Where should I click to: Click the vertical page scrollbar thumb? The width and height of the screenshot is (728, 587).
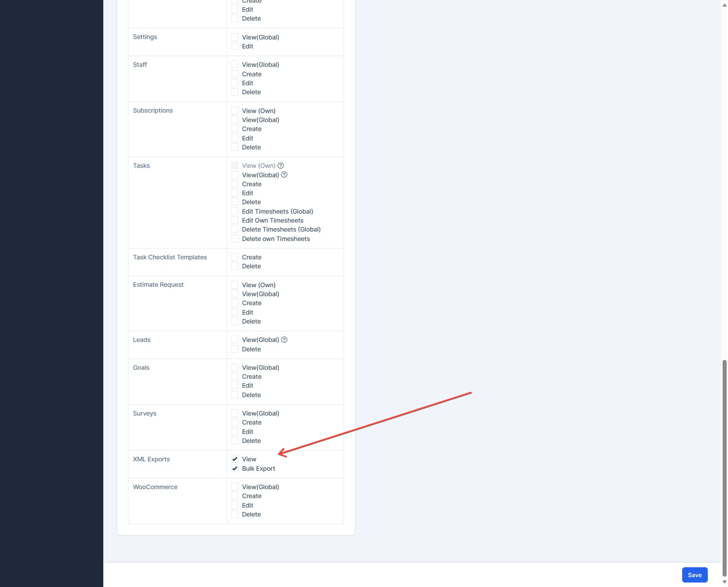point(724,469)
